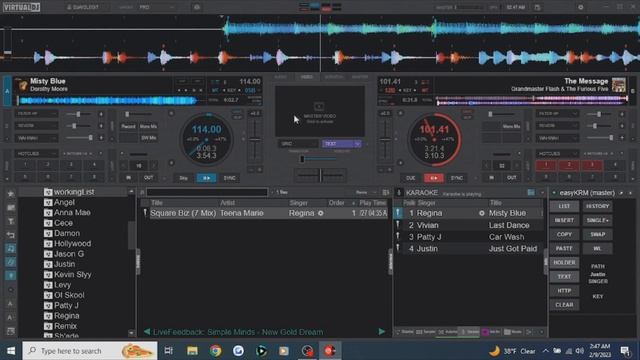Viewport: 640px width, 360px height.
Task: Adjust the video crossfader slider
Action: 319,159
